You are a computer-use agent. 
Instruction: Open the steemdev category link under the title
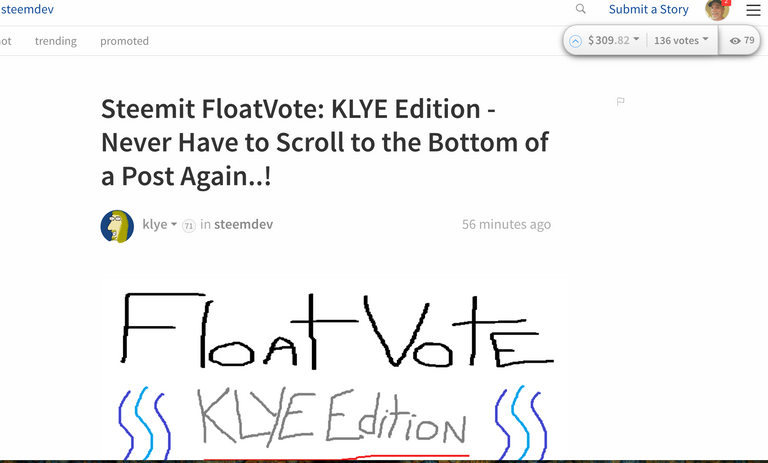pos(243,224)
